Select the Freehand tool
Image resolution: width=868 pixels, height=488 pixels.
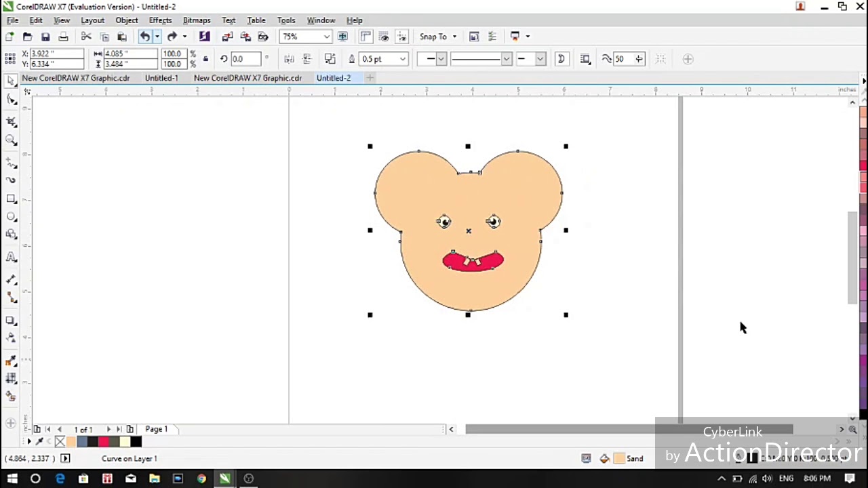pyautogui.click(x=11, y=163)
